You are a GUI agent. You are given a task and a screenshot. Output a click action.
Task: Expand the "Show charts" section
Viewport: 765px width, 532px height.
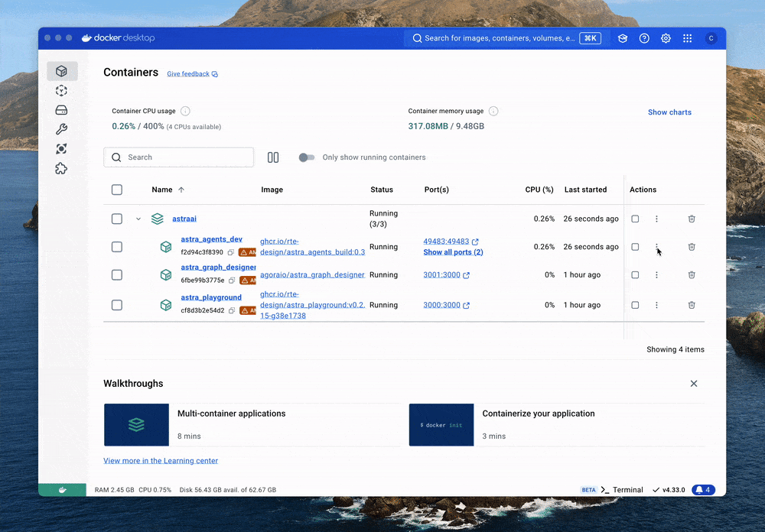point(669,112)
